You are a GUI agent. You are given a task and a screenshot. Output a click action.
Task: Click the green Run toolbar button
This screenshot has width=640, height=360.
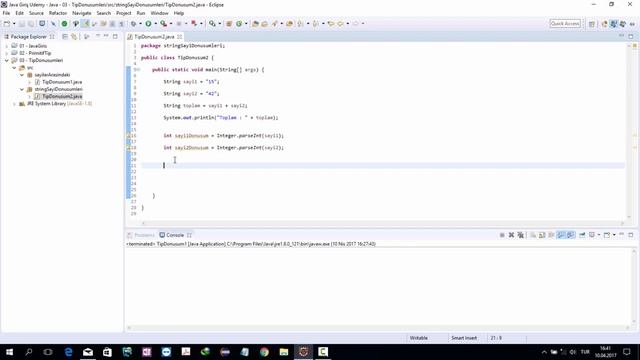[148, 24]
